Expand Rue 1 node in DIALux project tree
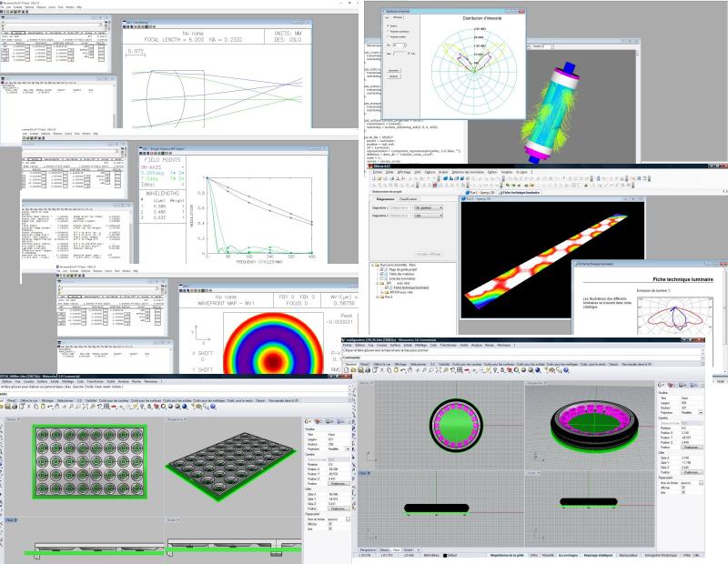Screen dimensions: 728x564 tap(377, 297)
